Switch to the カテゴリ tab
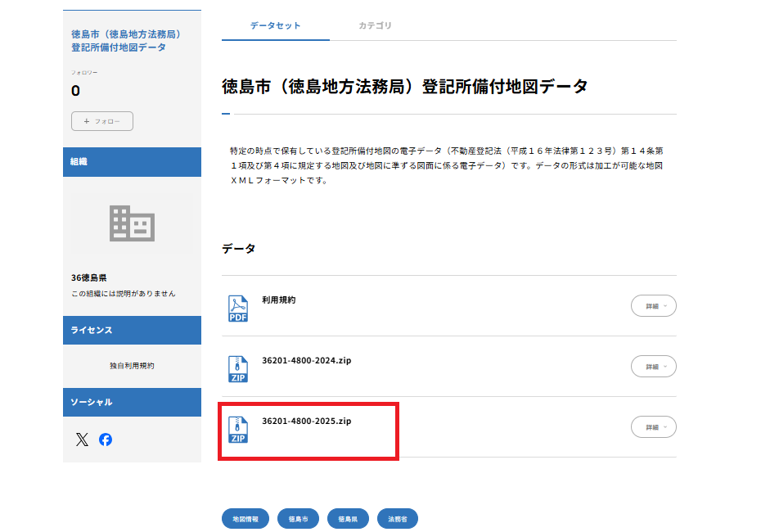Screen dimensions: 761x532 [x=375, y=25]
